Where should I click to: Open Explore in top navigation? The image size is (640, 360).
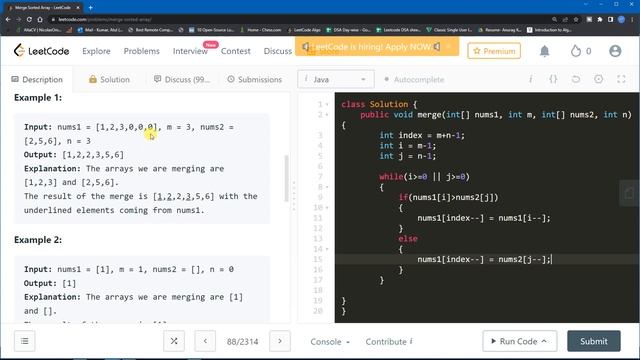click(96, 51)
